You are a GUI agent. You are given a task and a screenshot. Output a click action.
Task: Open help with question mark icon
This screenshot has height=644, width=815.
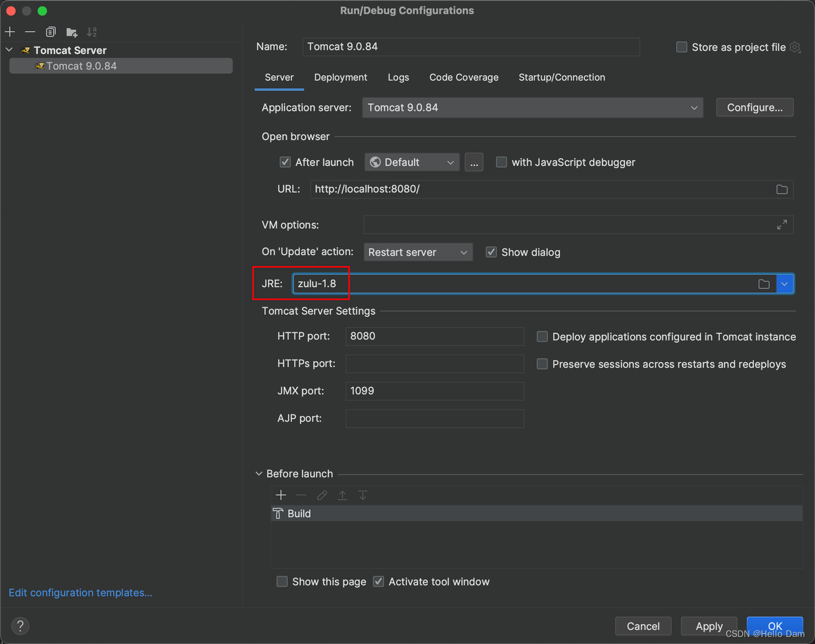(20, 626)
